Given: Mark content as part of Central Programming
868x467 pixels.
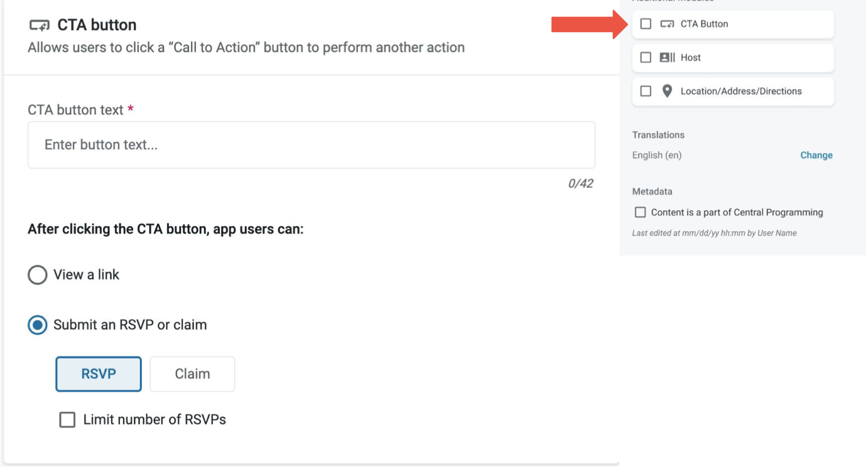Looking at the screenshot, I should click(x=640, y=213).
